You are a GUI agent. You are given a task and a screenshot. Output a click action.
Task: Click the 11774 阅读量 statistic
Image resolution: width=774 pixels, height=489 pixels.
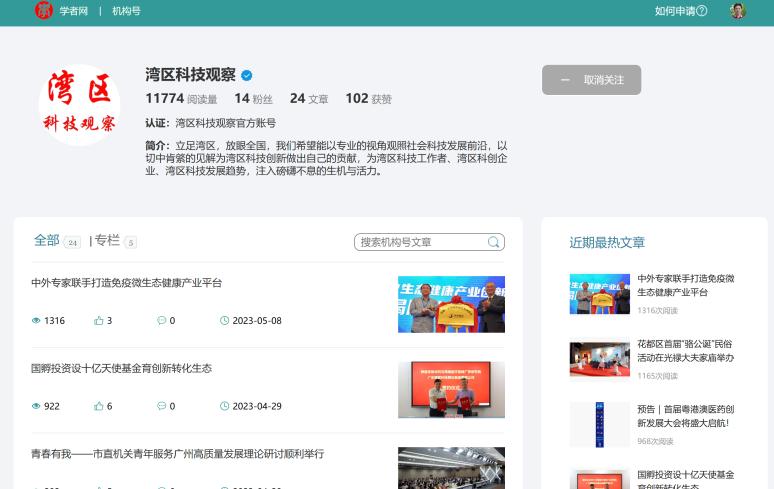click(x=181, y=99)
